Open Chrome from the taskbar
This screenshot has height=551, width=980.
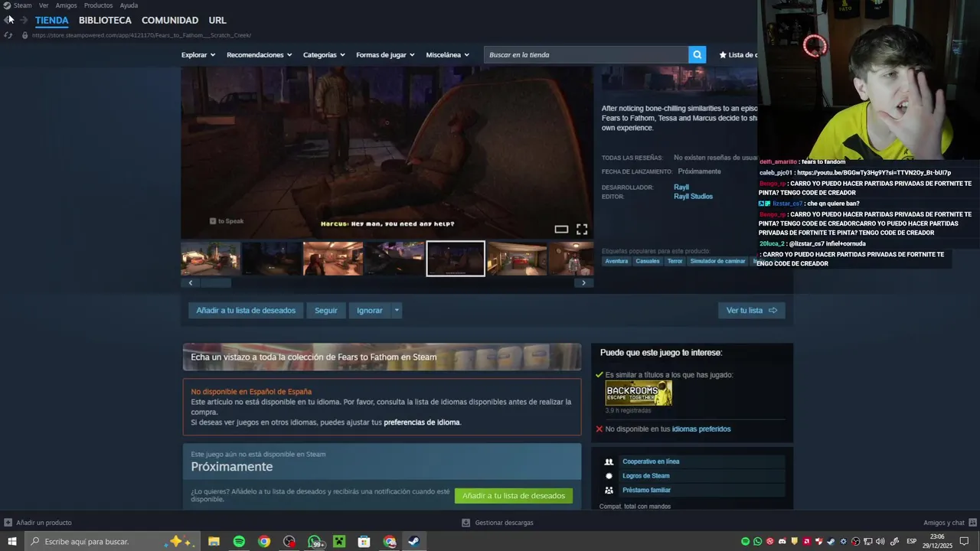(264, 542)
